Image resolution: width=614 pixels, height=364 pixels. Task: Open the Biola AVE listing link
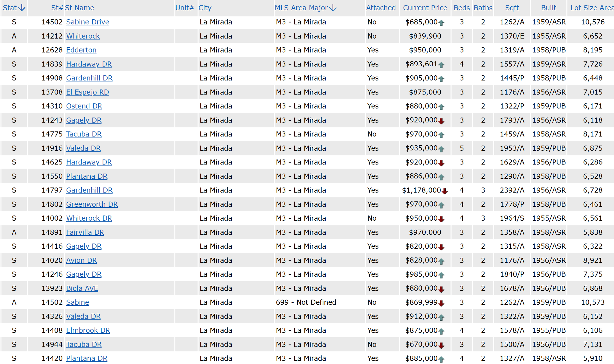point(82,288)
